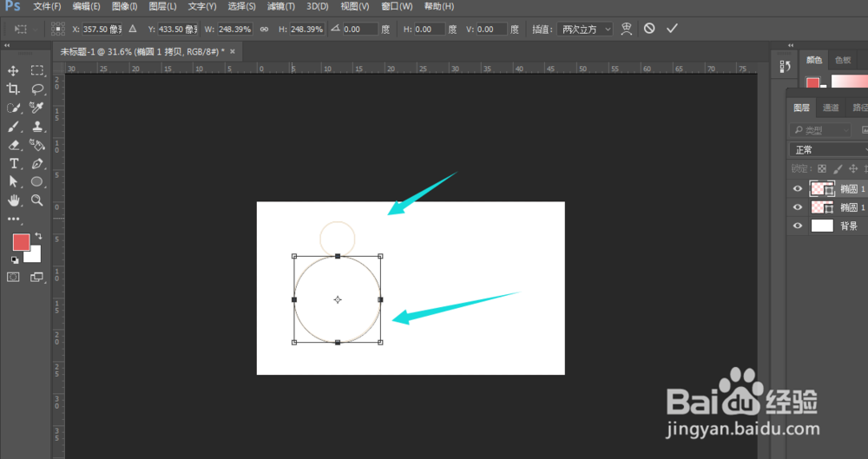Close the 未标题-1 document tab

pyautogui.click(x=233, y=51)
